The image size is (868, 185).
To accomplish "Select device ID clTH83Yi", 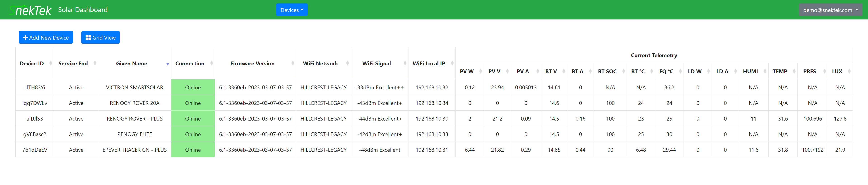I will point(35,87).
